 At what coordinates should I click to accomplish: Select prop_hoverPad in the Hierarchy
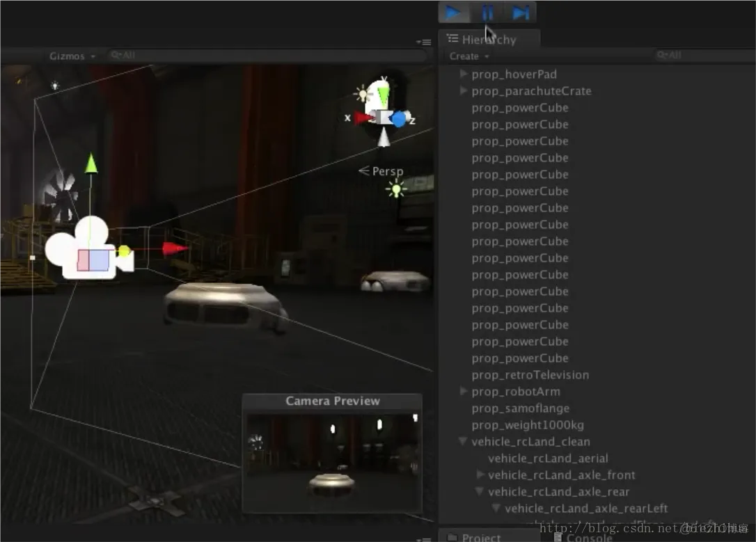click(x=514, y=74)
